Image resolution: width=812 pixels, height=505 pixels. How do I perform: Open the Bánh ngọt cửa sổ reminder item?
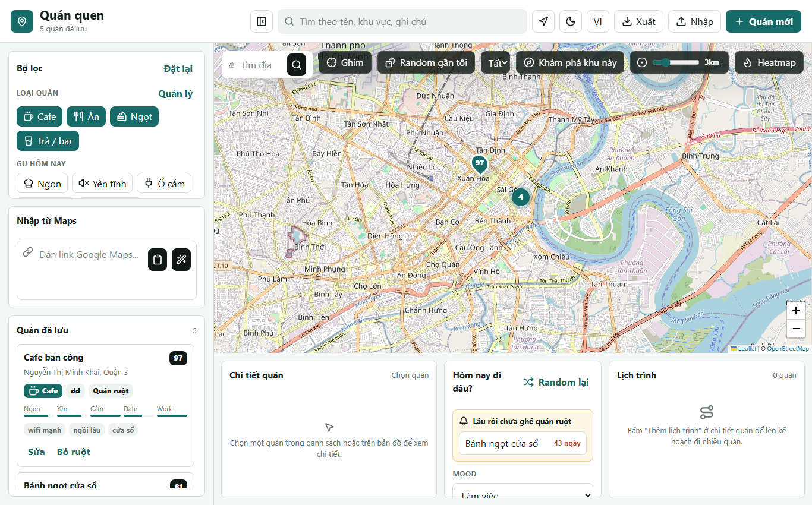523,443
